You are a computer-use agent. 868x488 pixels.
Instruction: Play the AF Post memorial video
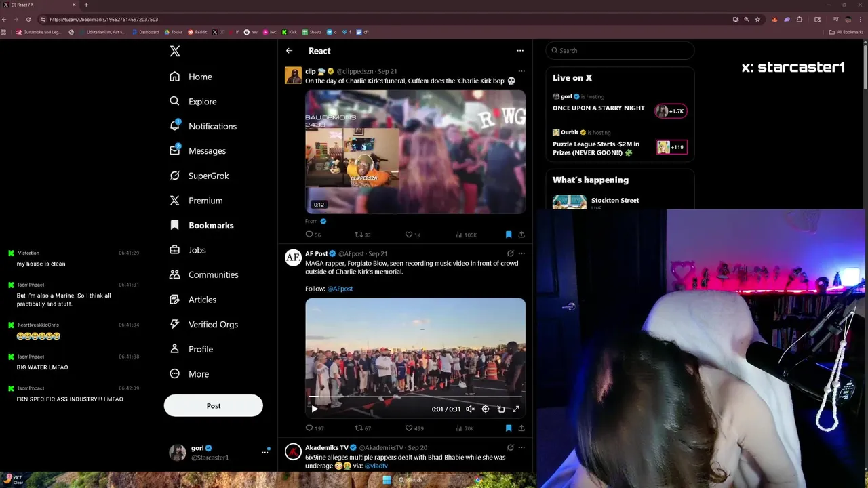point(315,409)
